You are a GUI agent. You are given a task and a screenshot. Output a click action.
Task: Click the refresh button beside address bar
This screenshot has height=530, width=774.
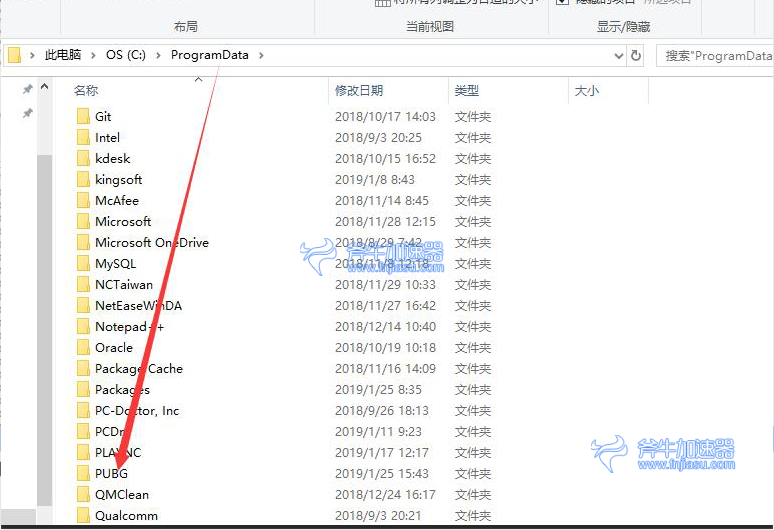[x=636, y=55]
